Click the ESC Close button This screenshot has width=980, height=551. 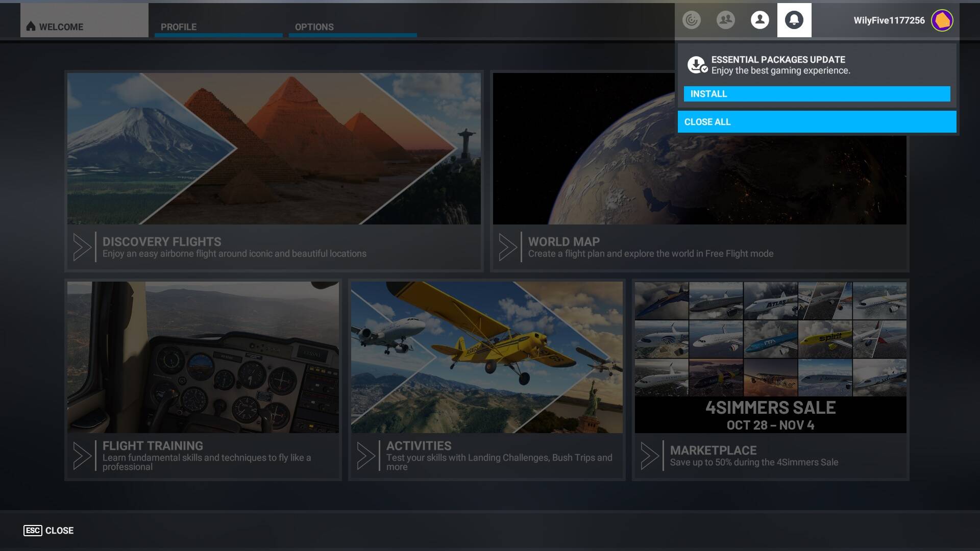click(48, 531)
